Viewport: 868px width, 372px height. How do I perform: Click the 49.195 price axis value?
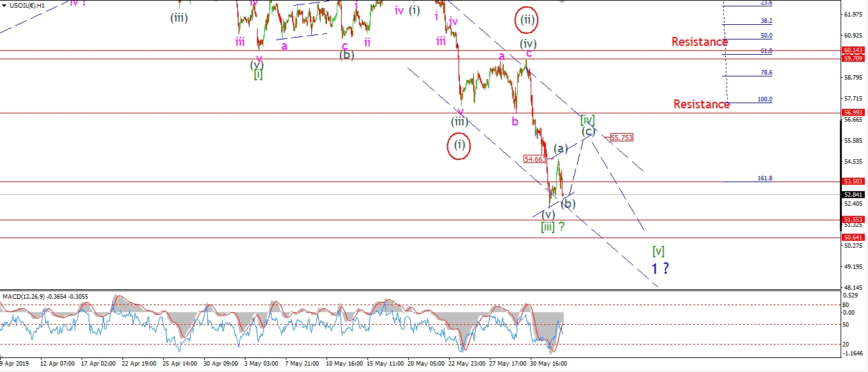coord(853,268)
